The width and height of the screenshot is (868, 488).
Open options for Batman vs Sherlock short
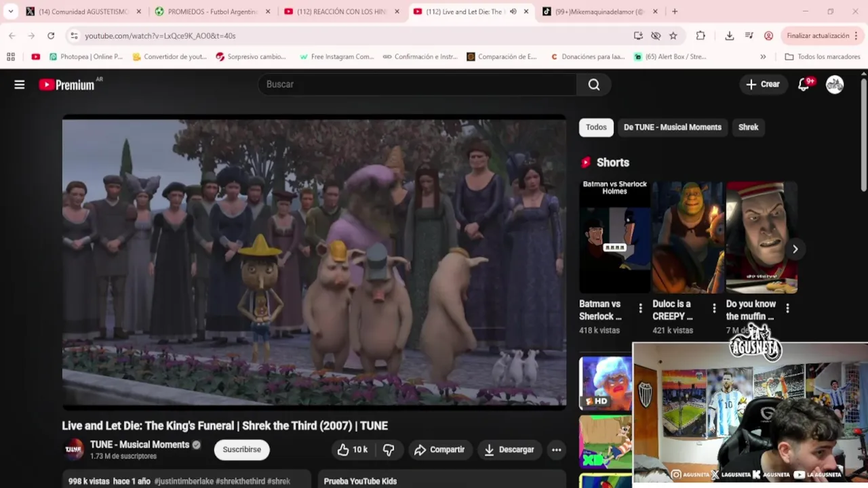pos(640,308)
